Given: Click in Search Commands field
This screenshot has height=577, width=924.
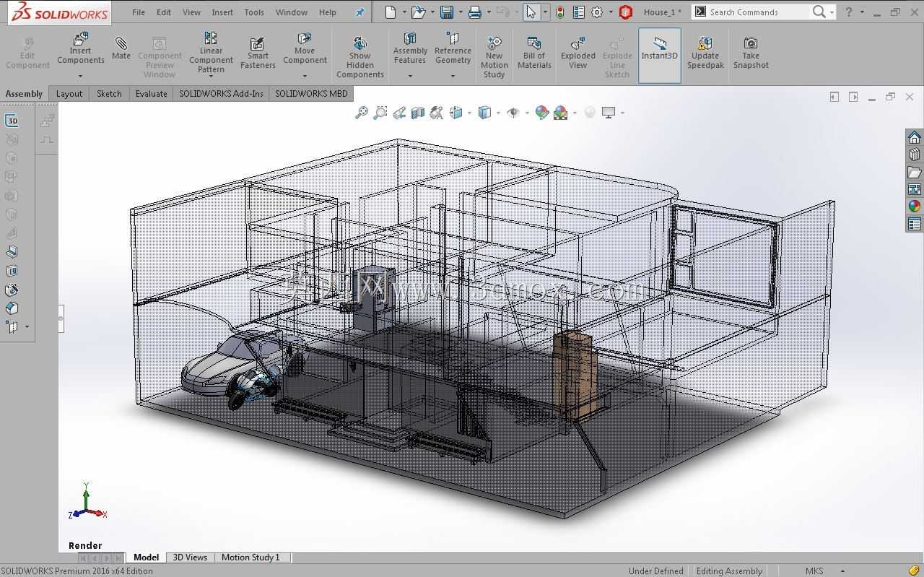Looking at the screenshot, I should (758, 12).
